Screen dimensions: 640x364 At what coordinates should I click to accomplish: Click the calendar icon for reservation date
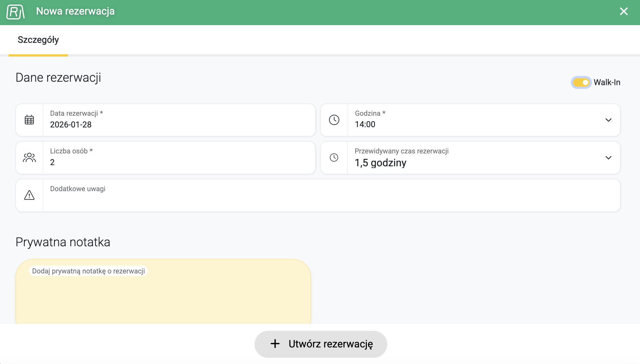[29, 120]
